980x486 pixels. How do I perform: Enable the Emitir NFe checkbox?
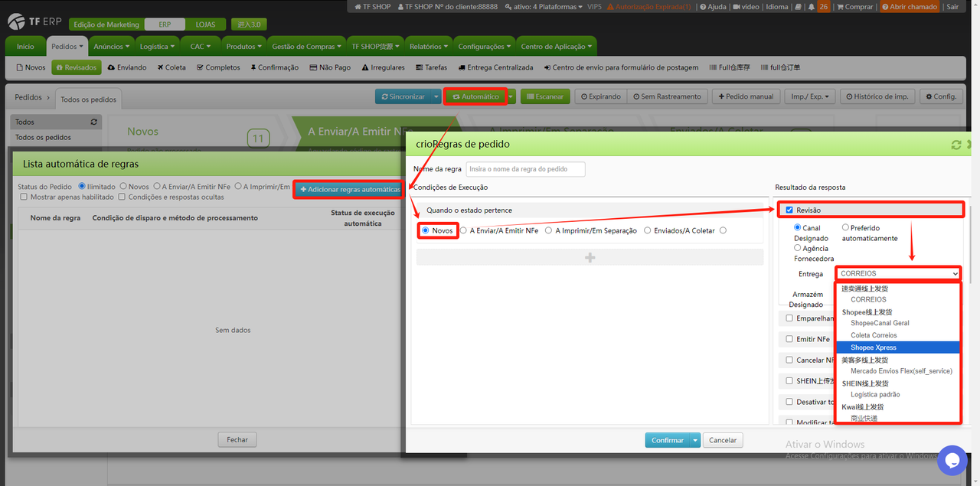click(789, 339)
